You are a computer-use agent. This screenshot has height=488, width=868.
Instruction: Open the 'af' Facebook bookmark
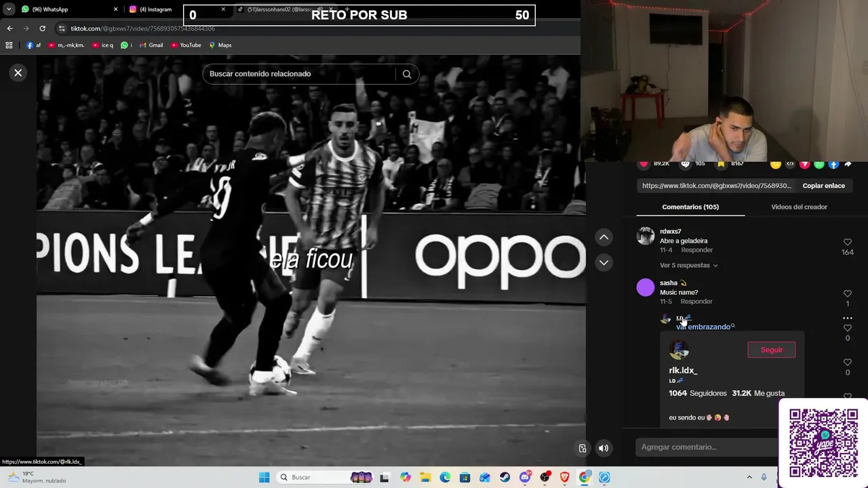point(33,45)
